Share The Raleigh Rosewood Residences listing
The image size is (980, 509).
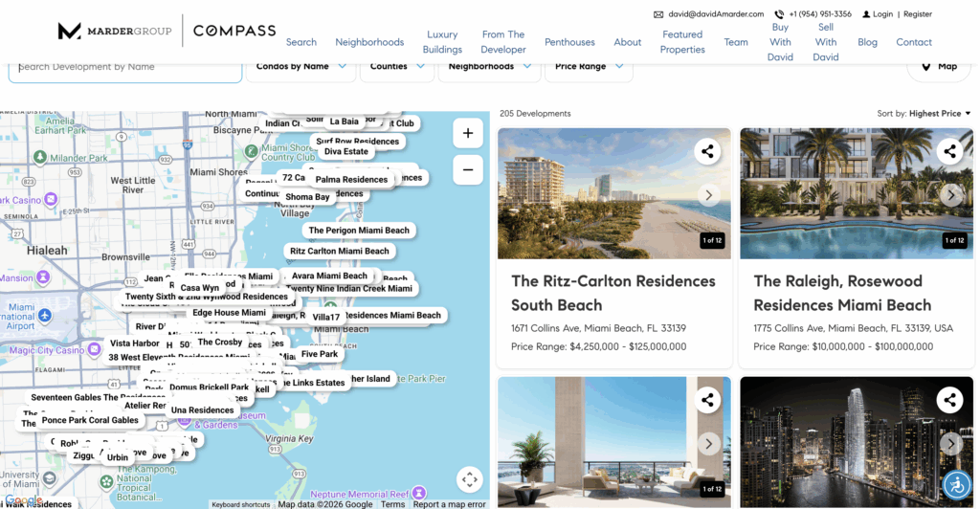[x=949, y=151]
